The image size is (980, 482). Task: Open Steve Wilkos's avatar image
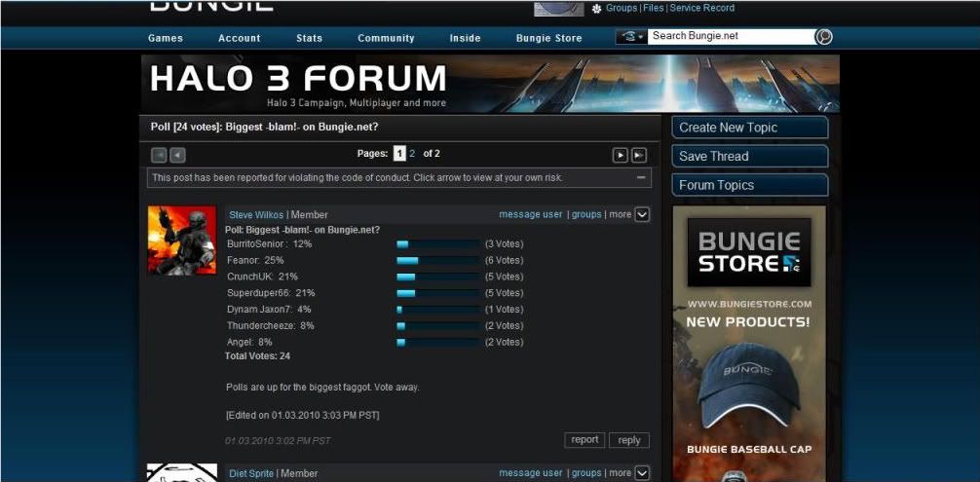(182, 240)
